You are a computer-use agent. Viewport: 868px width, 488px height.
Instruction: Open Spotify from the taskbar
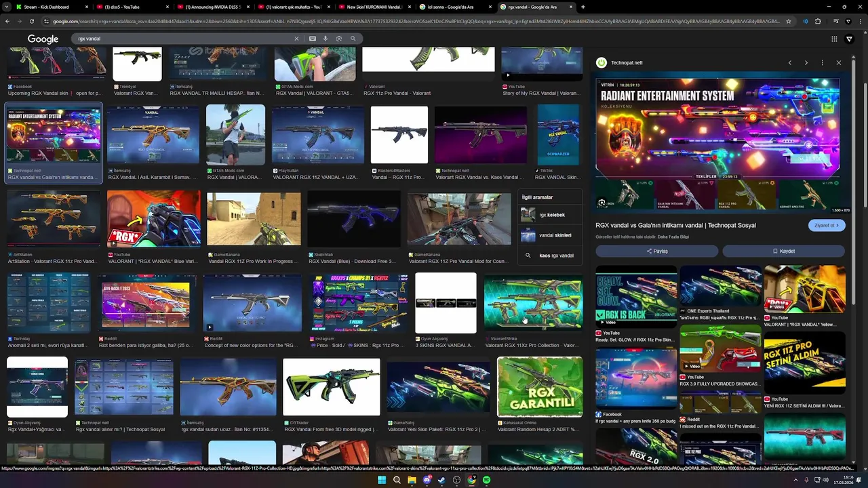486,480
